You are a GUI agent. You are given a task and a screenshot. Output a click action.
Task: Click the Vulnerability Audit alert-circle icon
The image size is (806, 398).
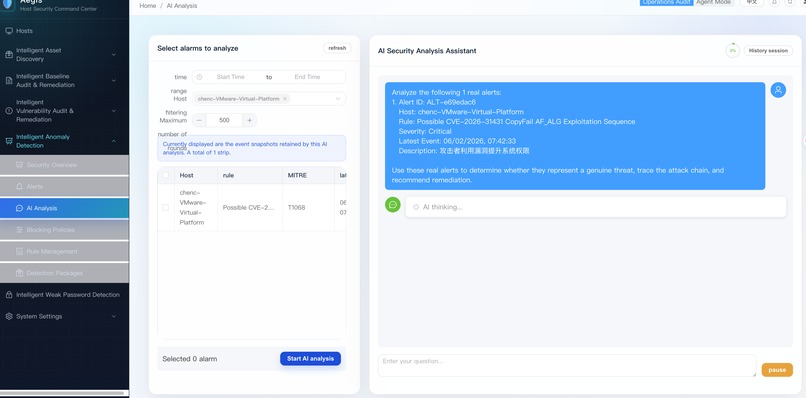[x=9, y=111]
